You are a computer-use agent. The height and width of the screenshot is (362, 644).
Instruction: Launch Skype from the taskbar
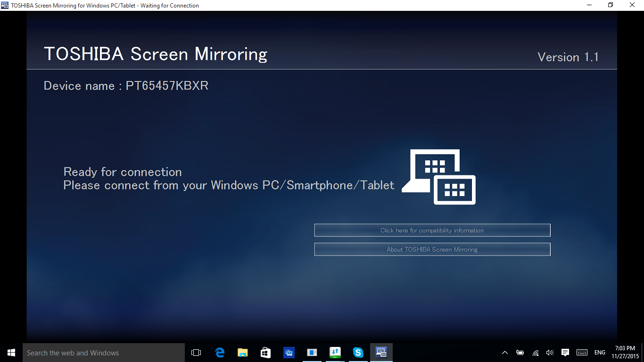pos(358,353)
